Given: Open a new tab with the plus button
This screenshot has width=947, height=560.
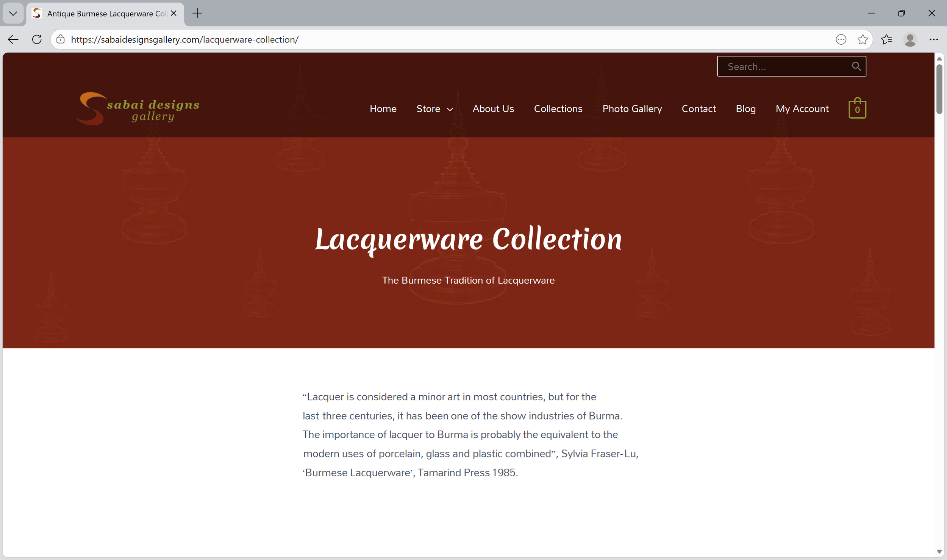Looking at the screenshot, I should pos(197,14).
